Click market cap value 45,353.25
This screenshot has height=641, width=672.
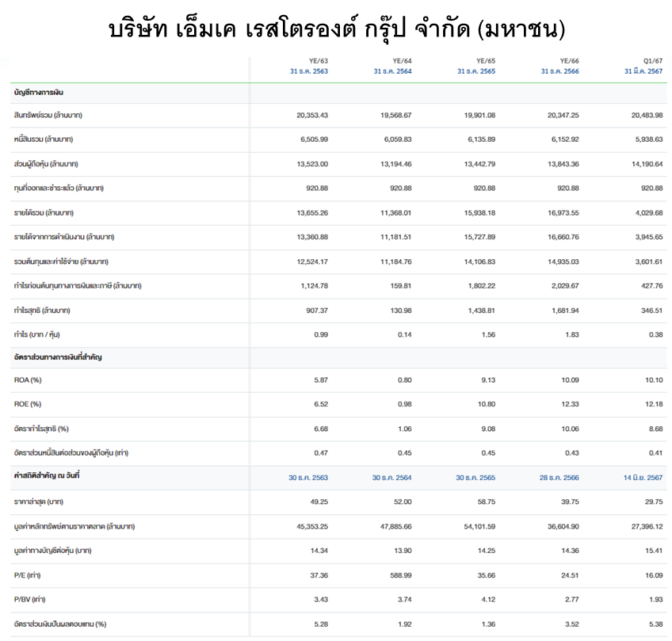click(312, 526)
